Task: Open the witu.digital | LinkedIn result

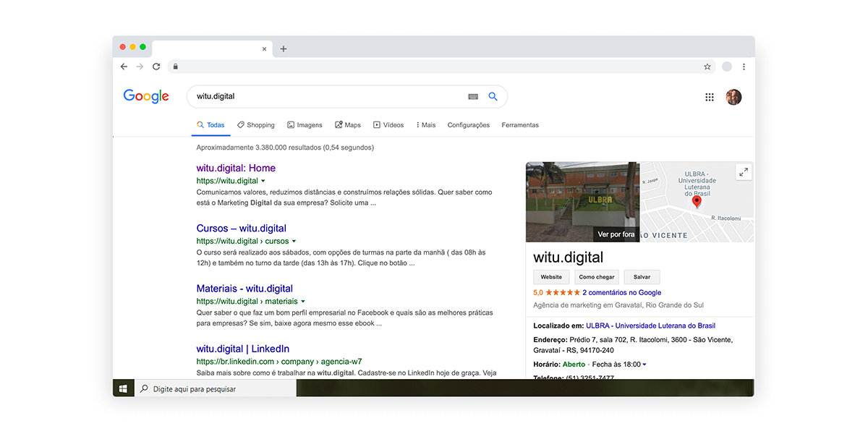Action: pos(243,349)
